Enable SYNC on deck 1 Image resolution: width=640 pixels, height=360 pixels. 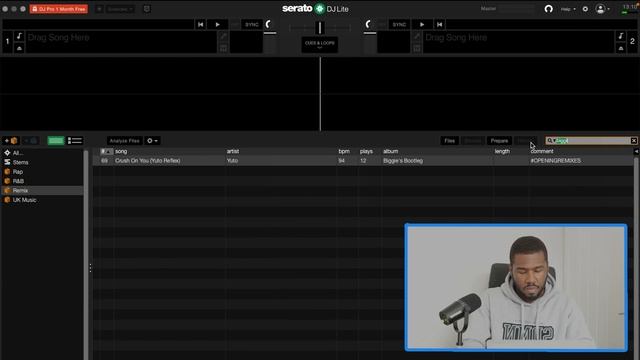point(251,24)
